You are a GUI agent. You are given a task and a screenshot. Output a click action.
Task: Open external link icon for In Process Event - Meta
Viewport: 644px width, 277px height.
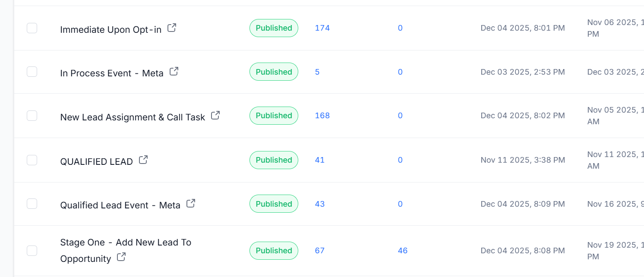coord(174,72)
